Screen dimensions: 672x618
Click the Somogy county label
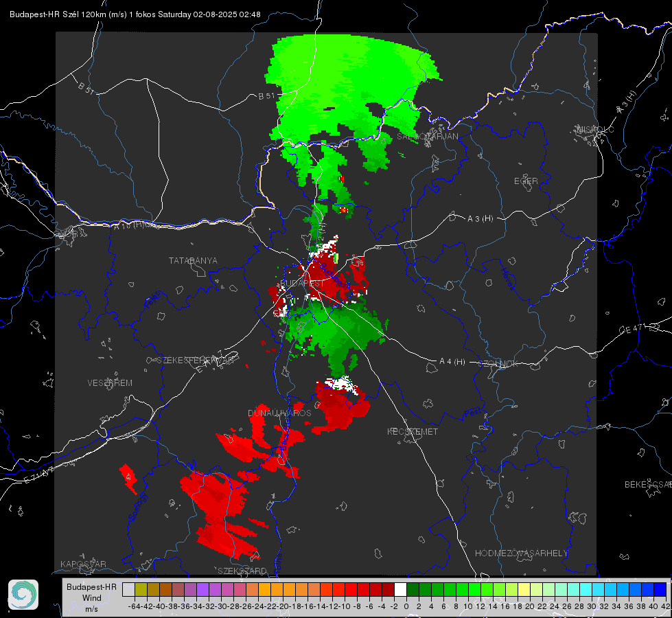(137, 507)
